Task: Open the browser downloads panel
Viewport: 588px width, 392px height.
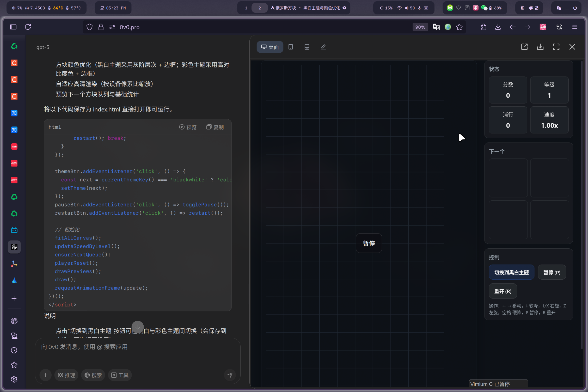Action: point(498,27)
